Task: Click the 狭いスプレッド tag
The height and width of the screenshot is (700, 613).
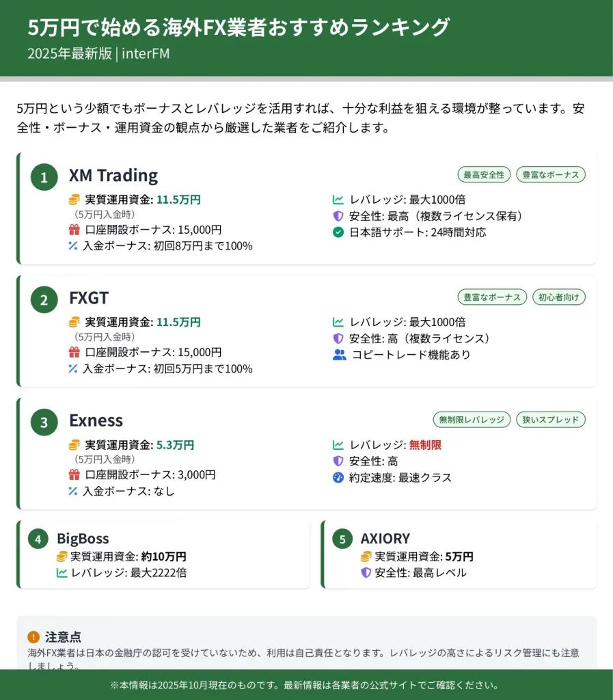Action: coord(550,420)
